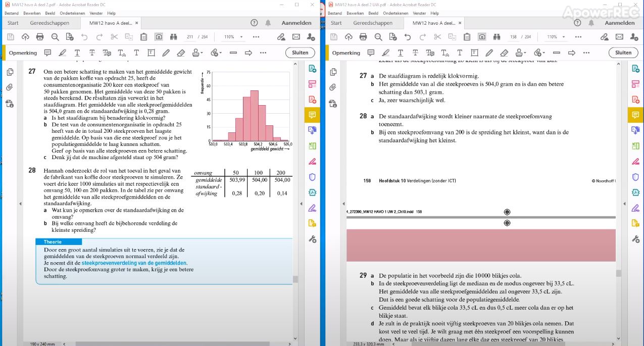The width and height of the screenshot is (644, 346).
Task: Click the magnifier search icon in left window
Action: pyautogui.click(x=55, y=37)
